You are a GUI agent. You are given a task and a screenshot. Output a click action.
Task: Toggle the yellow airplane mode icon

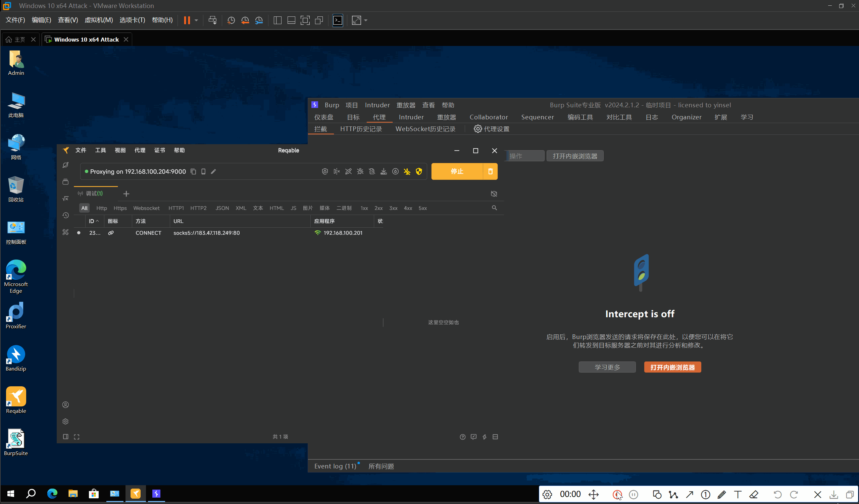pyautogui.click(x=407, y=172)
